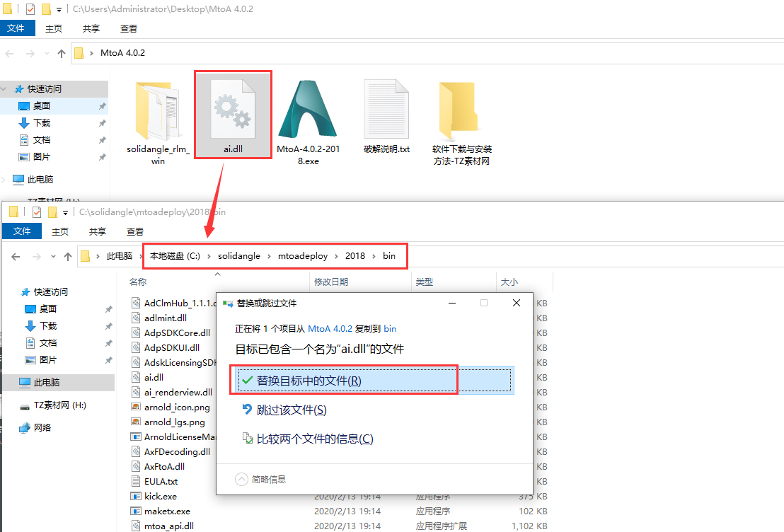Close the 替换或跳过文件 dialog
The width and height of the screenshot is (784, 532).
point(517,303)
